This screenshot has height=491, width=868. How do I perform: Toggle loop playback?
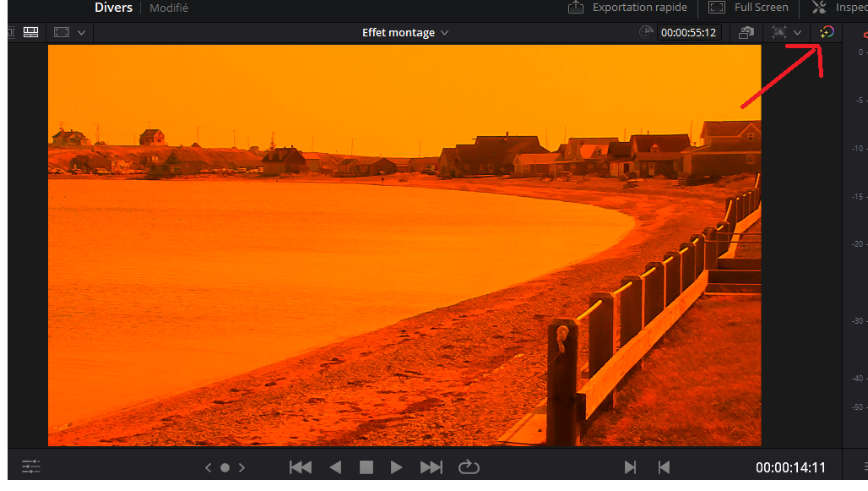pyautogui.click(x=468, y=467)
